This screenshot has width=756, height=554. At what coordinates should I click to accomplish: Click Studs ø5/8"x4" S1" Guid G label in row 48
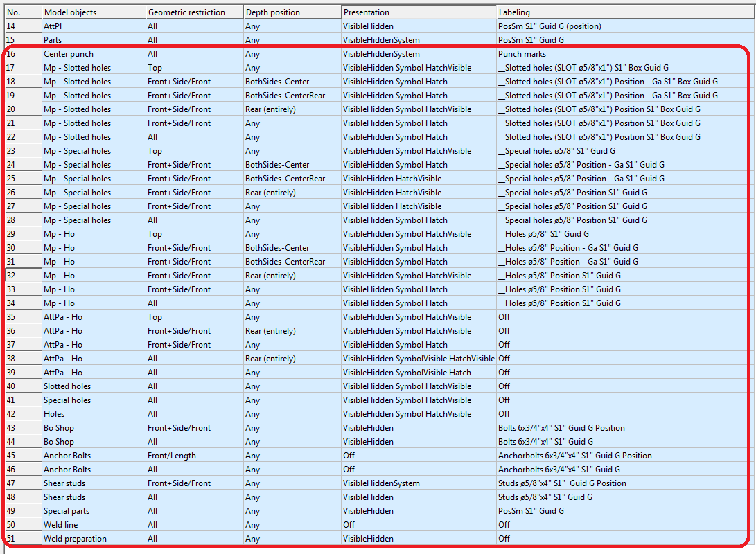(625, 497)
